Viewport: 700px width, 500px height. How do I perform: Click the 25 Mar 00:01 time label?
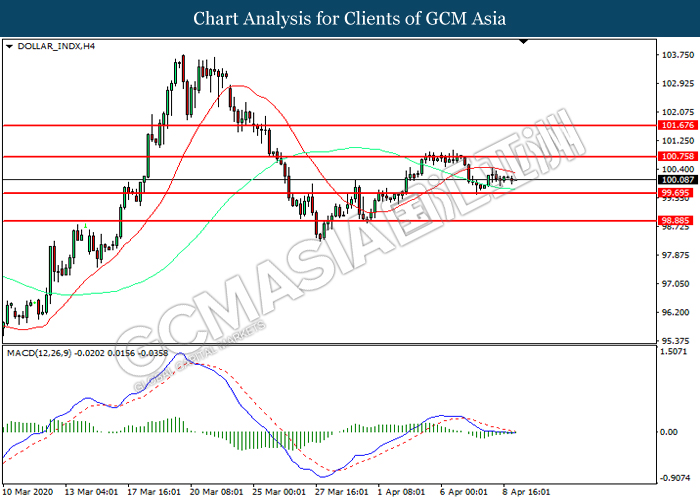pos(279,492)
